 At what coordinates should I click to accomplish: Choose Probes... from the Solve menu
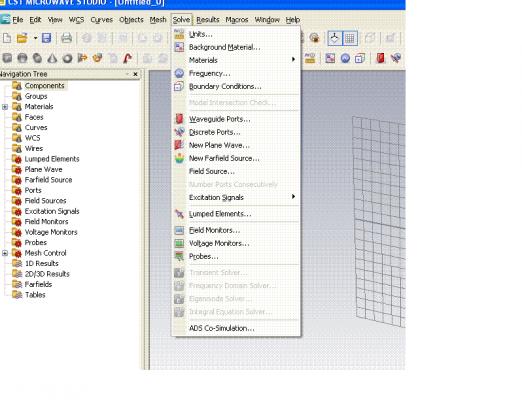click(x=236, y=256)
